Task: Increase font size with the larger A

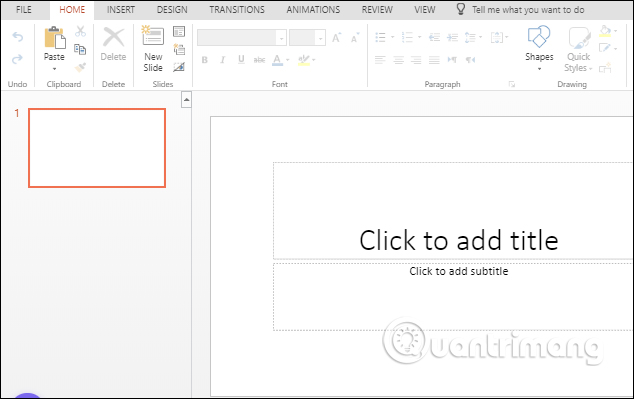Action: (336, 38)
